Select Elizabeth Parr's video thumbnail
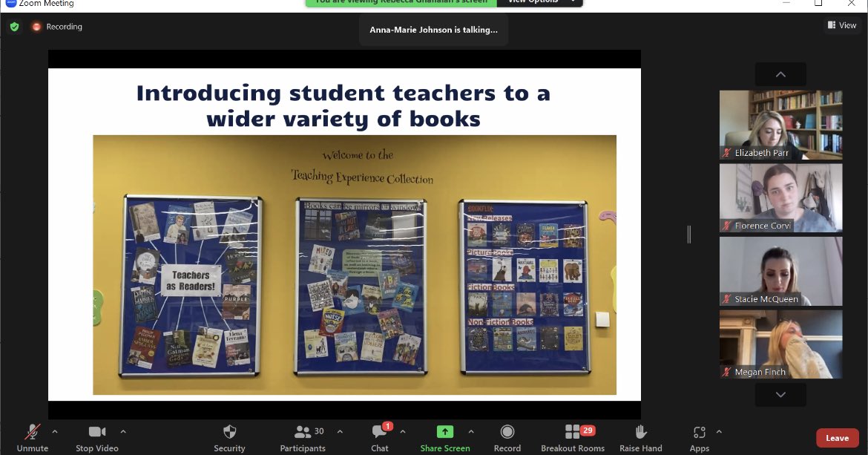The image size is (868, 455). 781,125
